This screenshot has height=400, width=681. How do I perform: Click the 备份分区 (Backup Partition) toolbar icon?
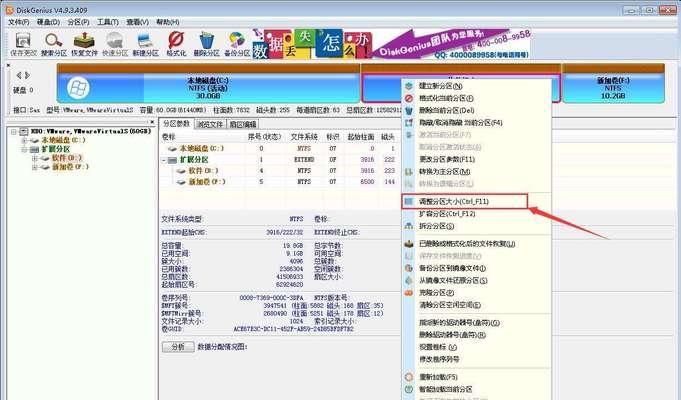click(x=237, y=44)
